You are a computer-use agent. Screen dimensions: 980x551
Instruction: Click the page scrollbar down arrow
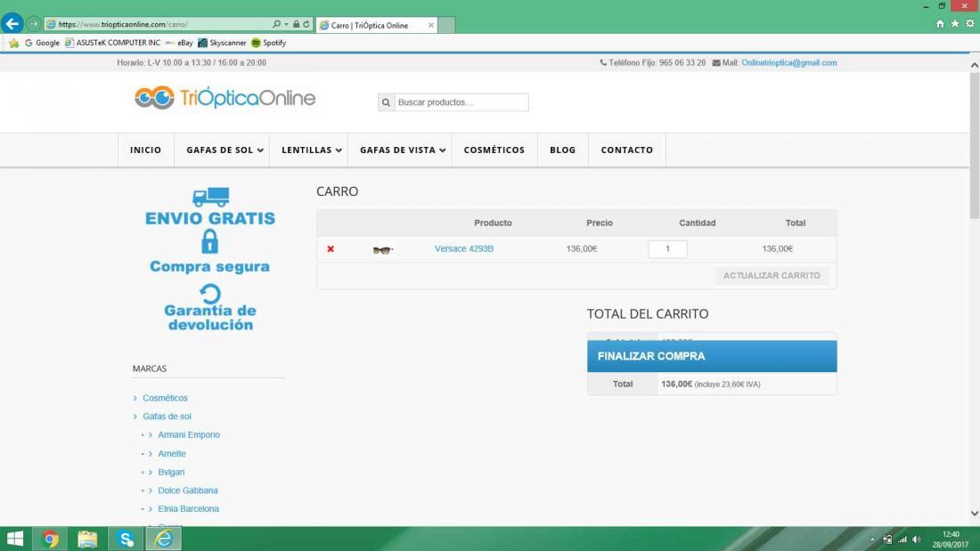click(x=975, y=514)
